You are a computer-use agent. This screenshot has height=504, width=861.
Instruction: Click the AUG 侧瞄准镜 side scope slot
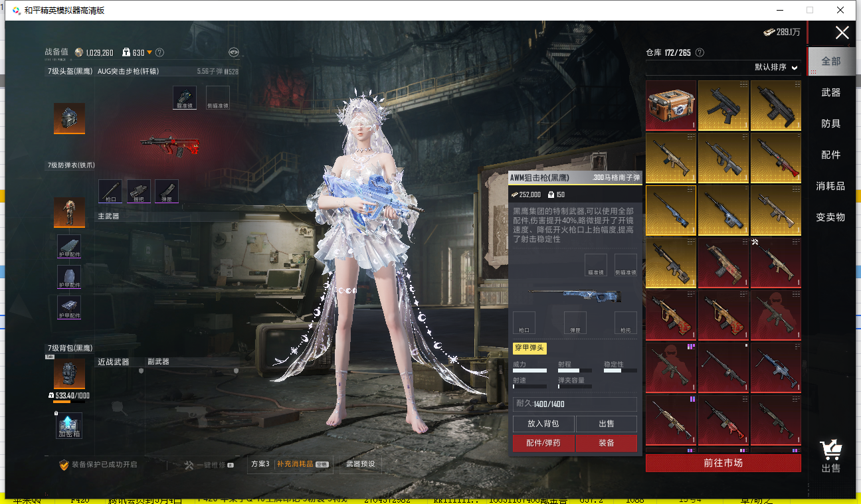[218, 98]
